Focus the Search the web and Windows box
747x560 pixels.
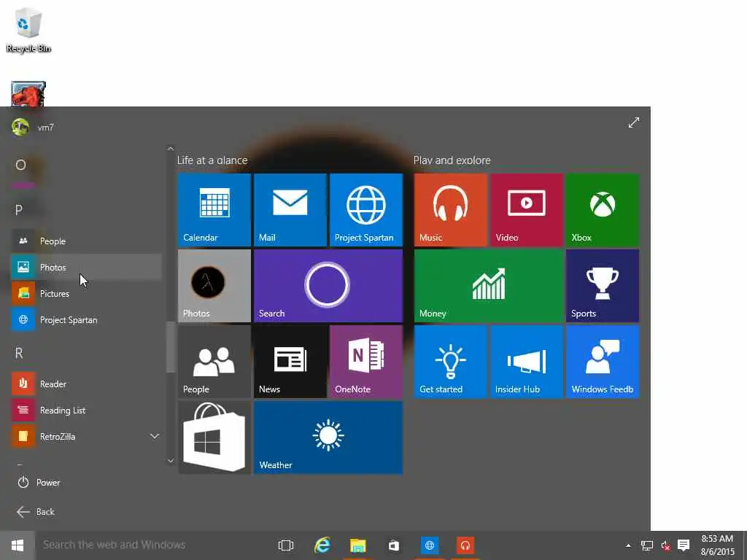pos(152,545)
